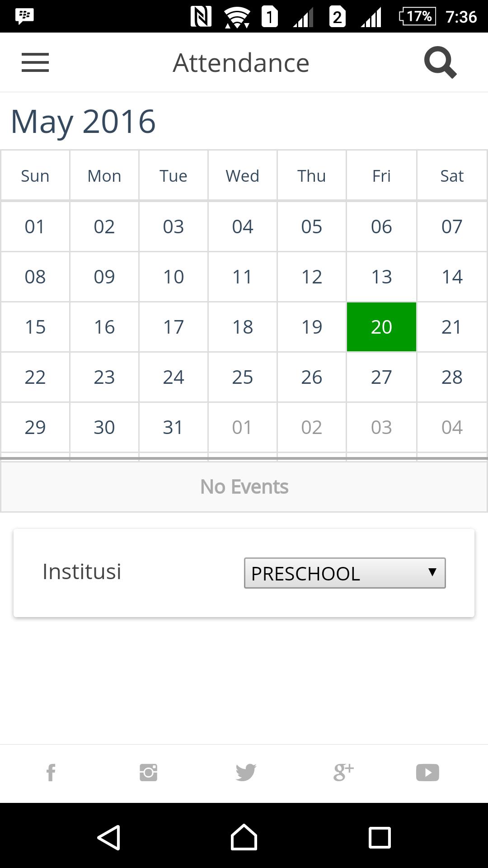Tap the May 2016 month heading
The height and width of the screenshot is (868, 488).
coord(83,121)
